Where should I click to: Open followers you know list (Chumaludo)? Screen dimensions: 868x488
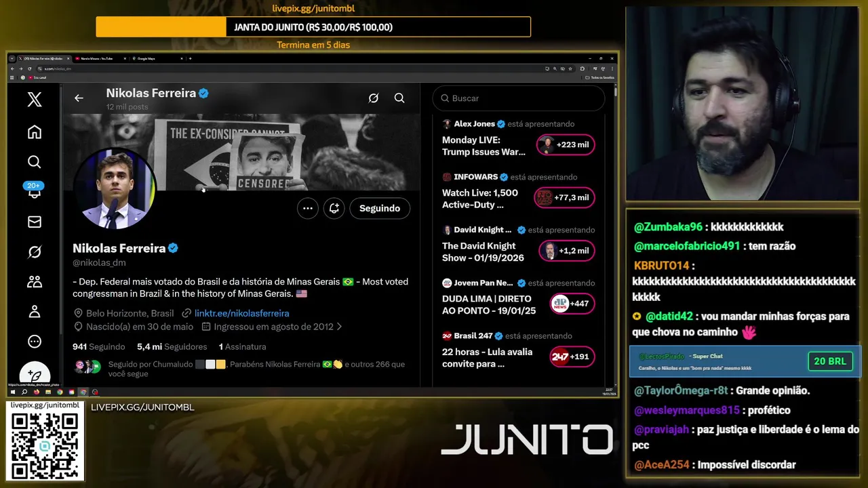click(239, 369)
